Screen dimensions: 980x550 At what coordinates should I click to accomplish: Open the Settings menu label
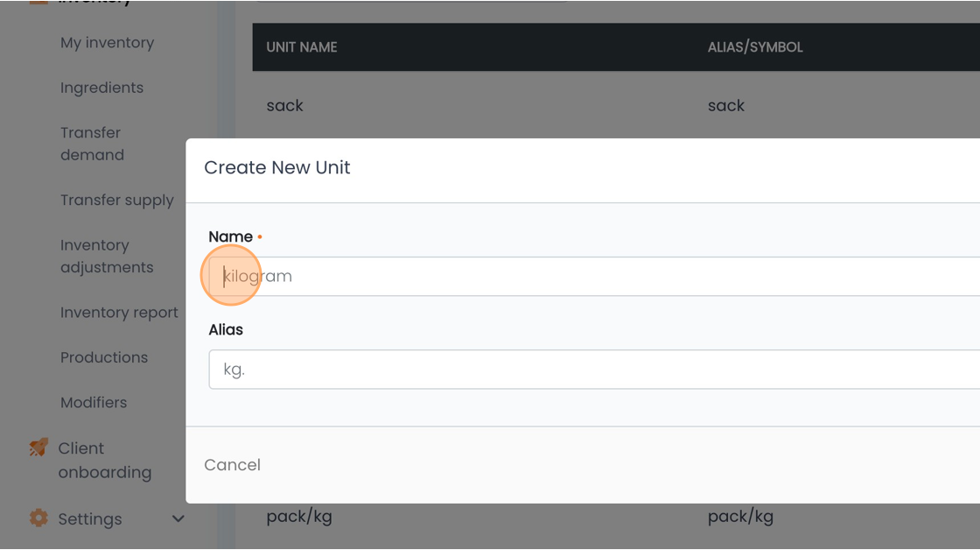click(x=90, y=518)
